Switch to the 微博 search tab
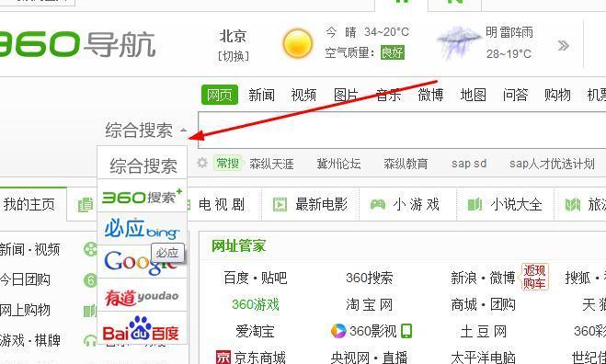Image resolution: width=606 pixels, height=364 pixels. [x=430, y=95]
